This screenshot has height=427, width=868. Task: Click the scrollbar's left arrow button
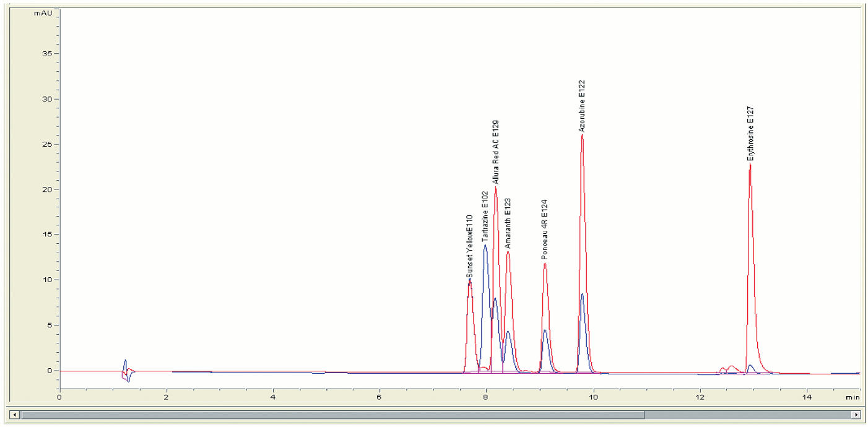click(14, 414)
